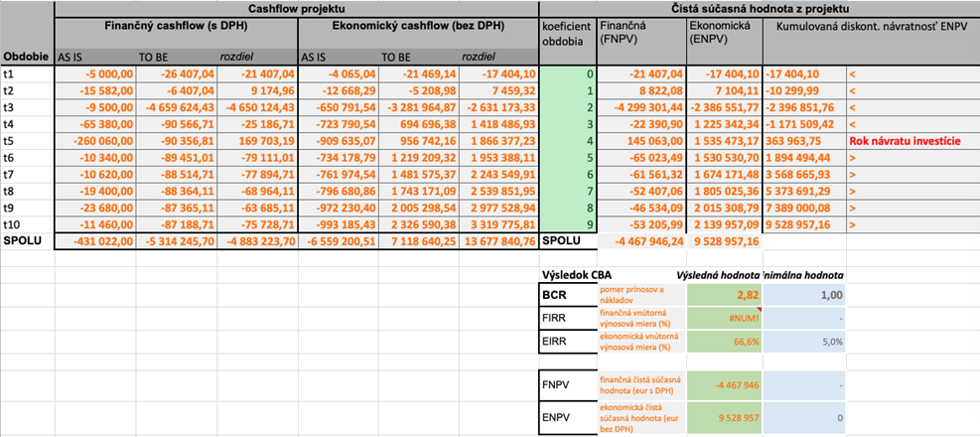Select the 'Cashflow projektu' header cell

[x=296, y=8]
